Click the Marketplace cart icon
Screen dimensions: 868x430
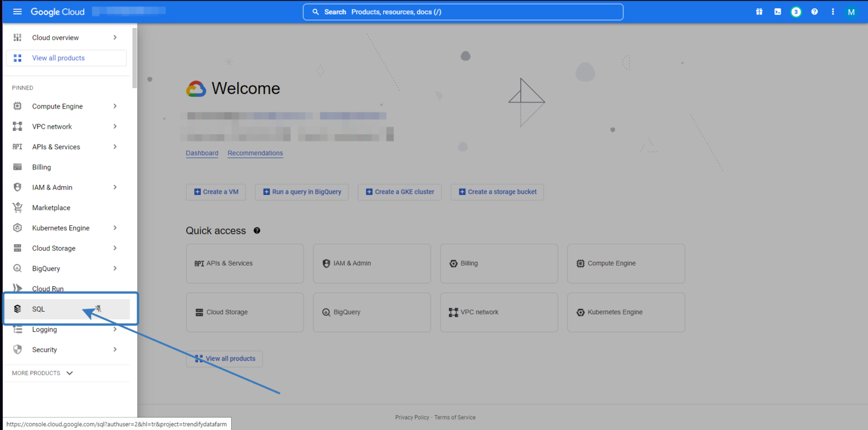[x=17, y=207]
